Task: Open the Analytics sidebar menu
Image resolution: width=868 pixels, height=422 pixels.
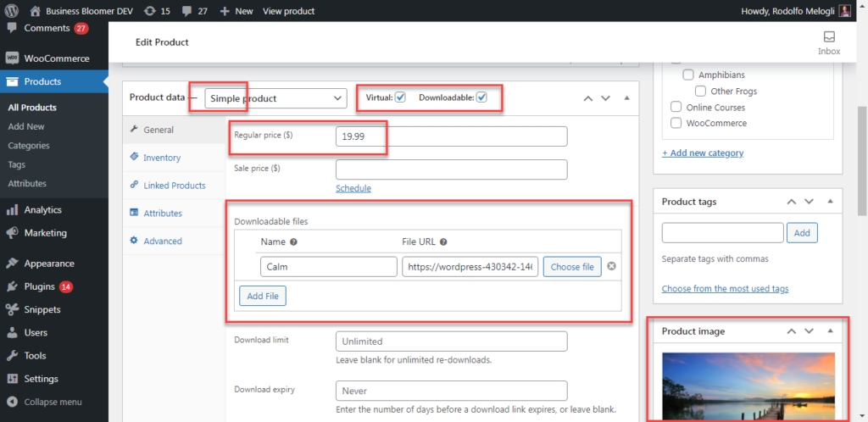Action: click(42, 210)
